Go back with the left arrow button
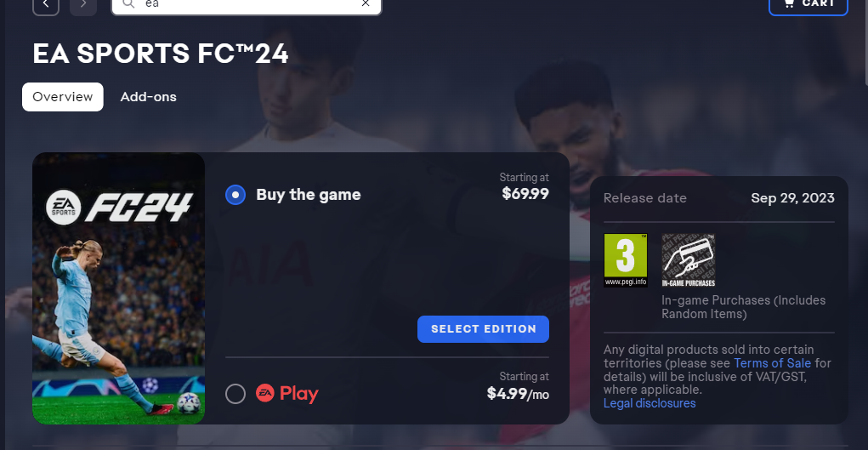The image size is (868, 450). (x=46, y=5)
